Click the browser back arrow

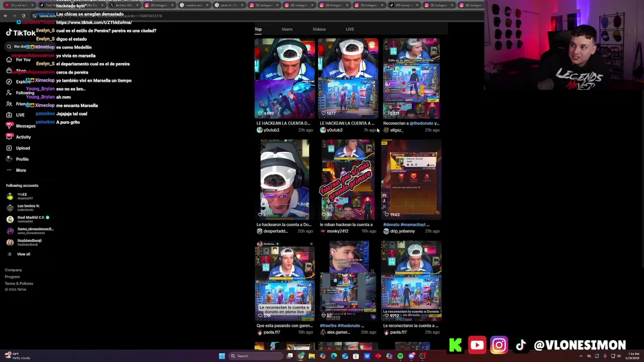point(6,16)
